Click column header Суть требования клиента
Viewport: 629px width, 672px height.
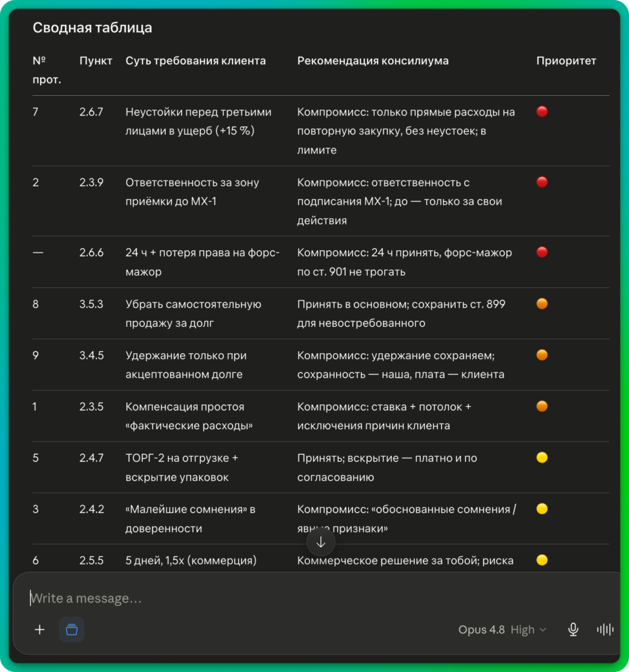(196, 61)
